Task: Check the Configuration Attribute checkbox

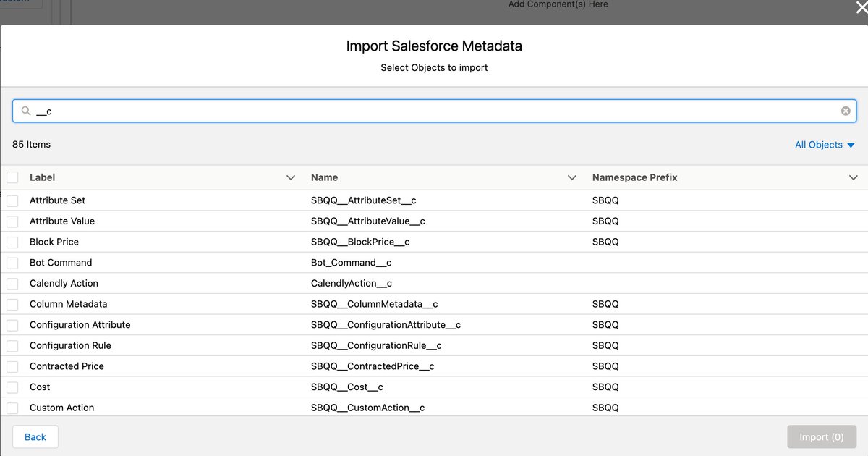Action: (12, 325)
